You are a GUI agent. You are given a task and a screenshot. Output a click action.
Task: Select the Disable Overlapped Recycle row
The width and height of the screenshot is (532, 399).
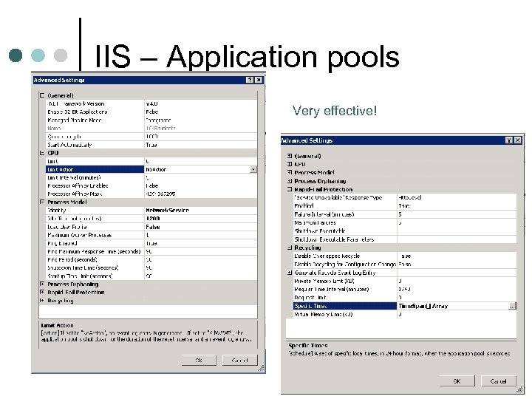coord(405,256)
